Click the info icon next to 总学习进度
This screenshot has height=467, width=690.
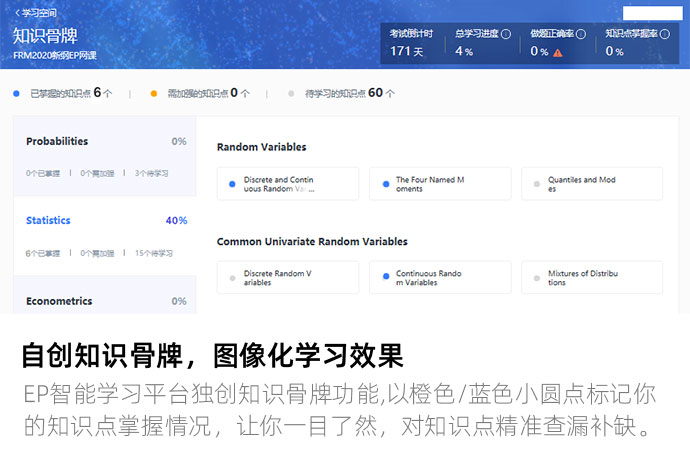(x=506, y=34)
